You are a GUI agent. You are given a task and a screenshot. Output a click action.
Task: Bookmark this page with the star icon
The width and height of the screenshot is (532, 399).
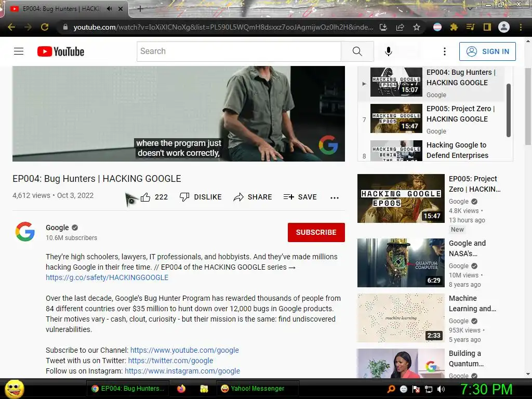pos(417,27)
